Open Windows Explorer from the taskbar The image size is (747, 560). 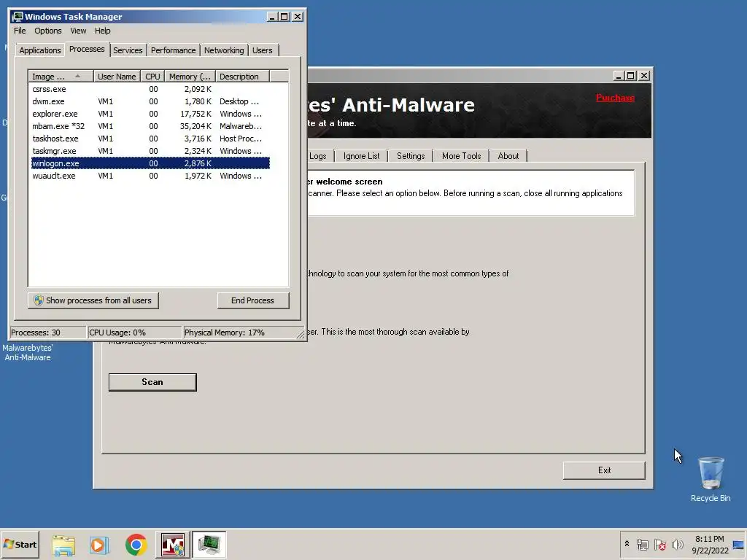tap(63, 545)
